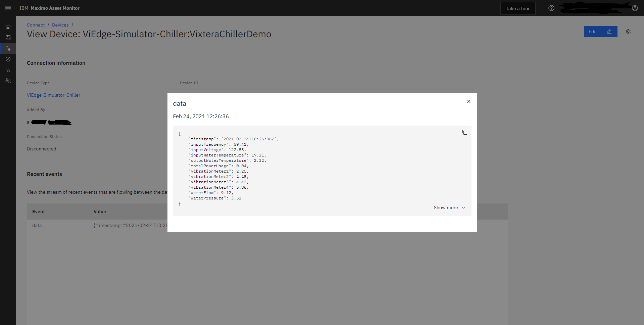The width and height of the screenshot is (644, 325).
Task: Navigate to Connect breadcrumb
Action: click(36, 25)
